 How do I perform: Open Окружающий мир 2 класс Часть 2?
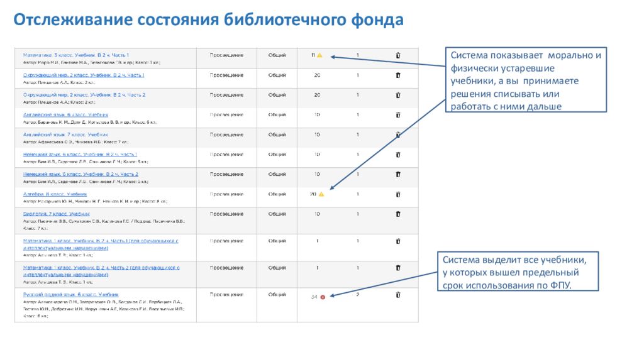tap(84, 95)
